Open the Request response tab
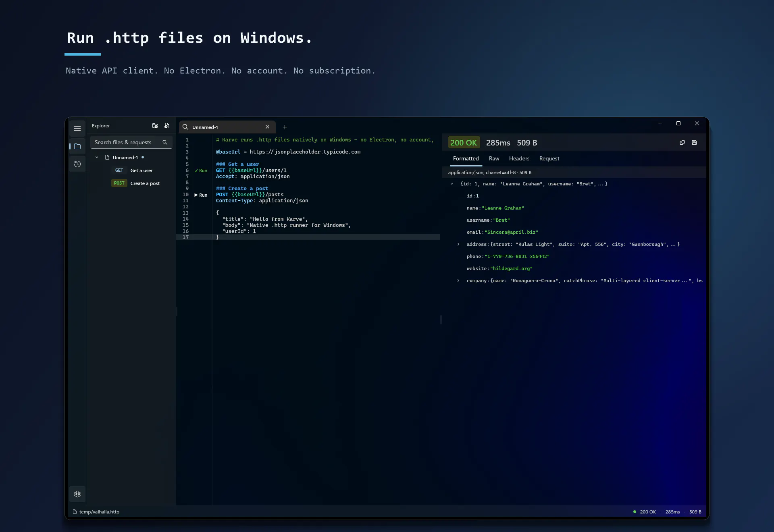The width and height of the screenshot is (774, 532). pyautogui.click(x=549, y=159)
